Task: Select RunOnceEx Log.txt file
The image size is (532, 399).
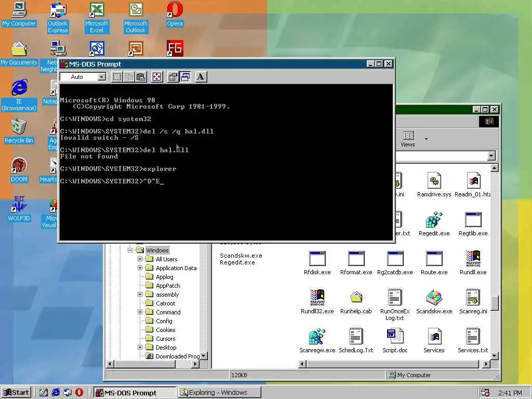Action: tap(395, 305)
